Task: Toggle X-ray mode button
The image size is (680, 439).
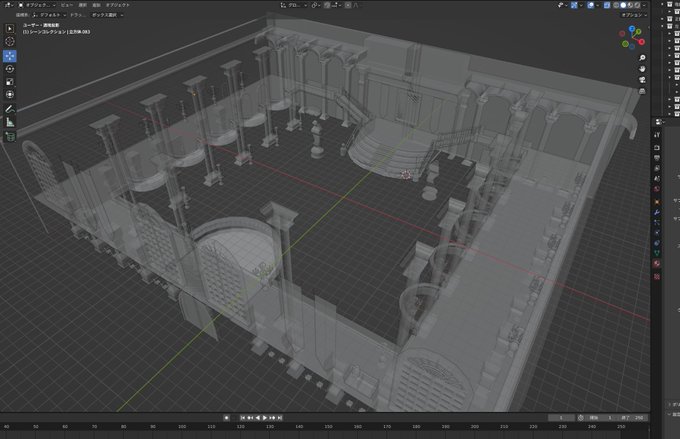Action: [x=607, y=5]
